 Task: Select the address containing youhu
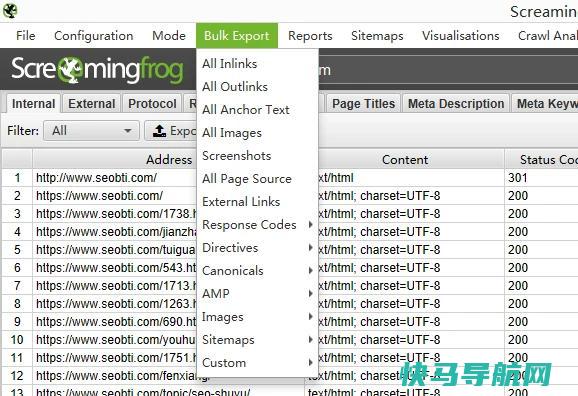click(x=116, y=340)
